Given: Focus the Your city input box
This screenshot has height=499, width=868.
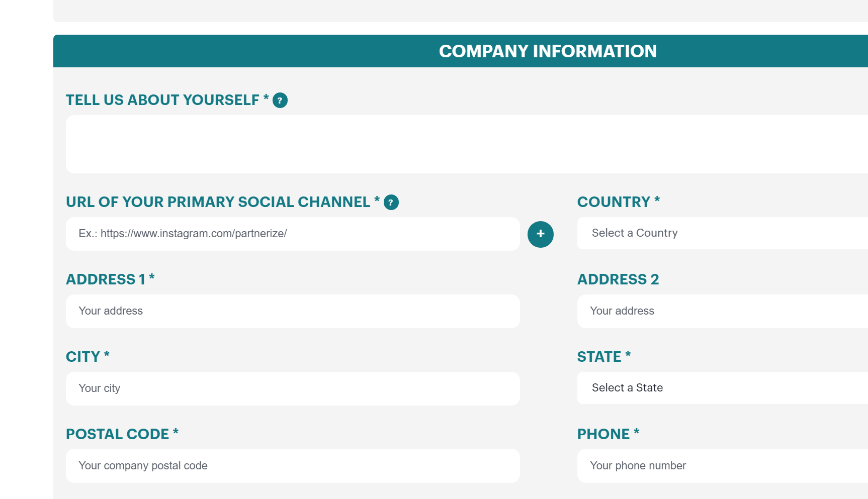Looking at the screenshot, I should [293, 389].
